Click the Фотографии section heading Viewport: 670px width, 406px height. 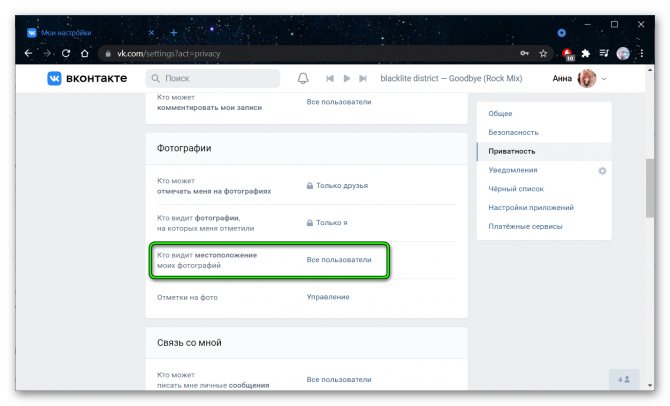184,148
